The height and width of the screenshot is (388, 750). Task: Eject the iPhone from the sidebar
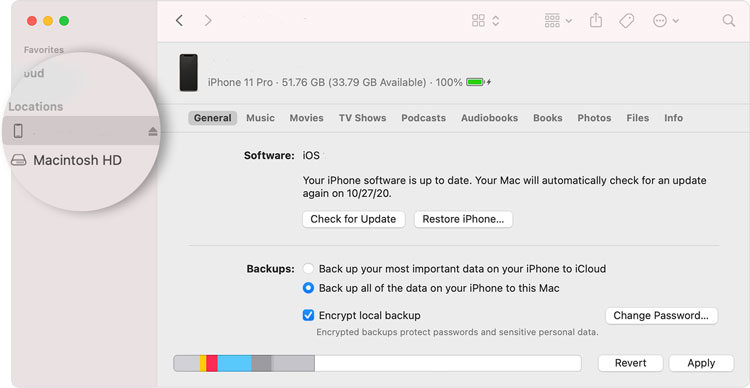153,132
